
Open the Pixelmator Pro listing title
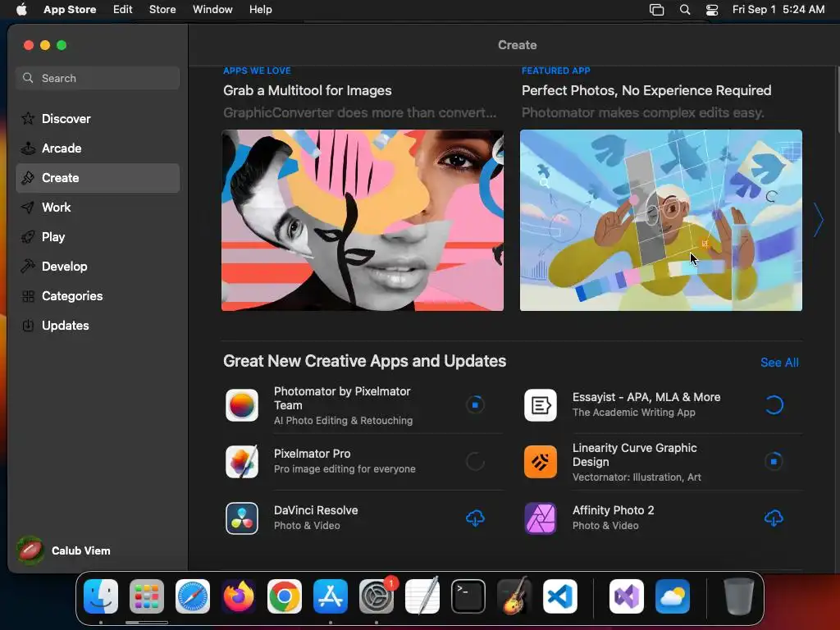(x=313, y=454)
